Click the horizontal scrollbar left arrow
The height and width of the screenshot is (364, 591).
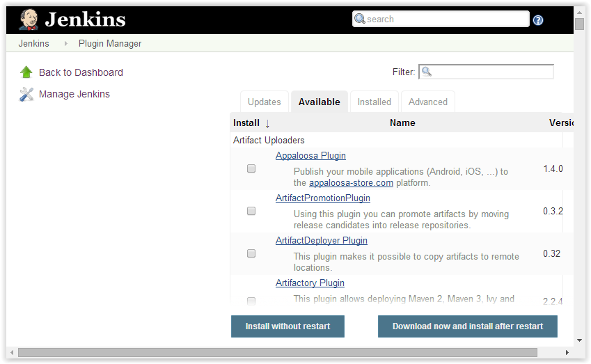(x=12, y=353)
